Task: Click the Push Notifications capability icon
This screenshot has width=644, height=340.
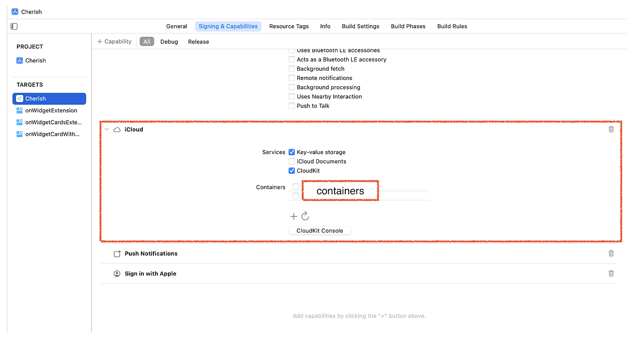Action: point(117,254)
